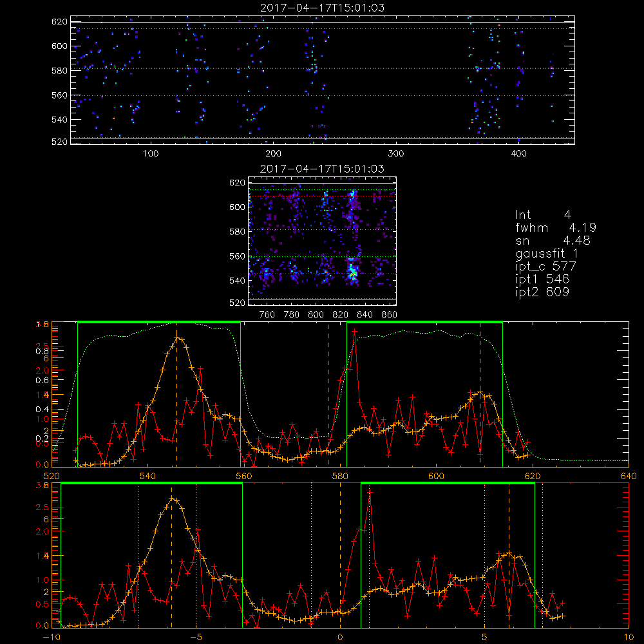Click y-axis label 600 of top image

click(x=59, y=46)
